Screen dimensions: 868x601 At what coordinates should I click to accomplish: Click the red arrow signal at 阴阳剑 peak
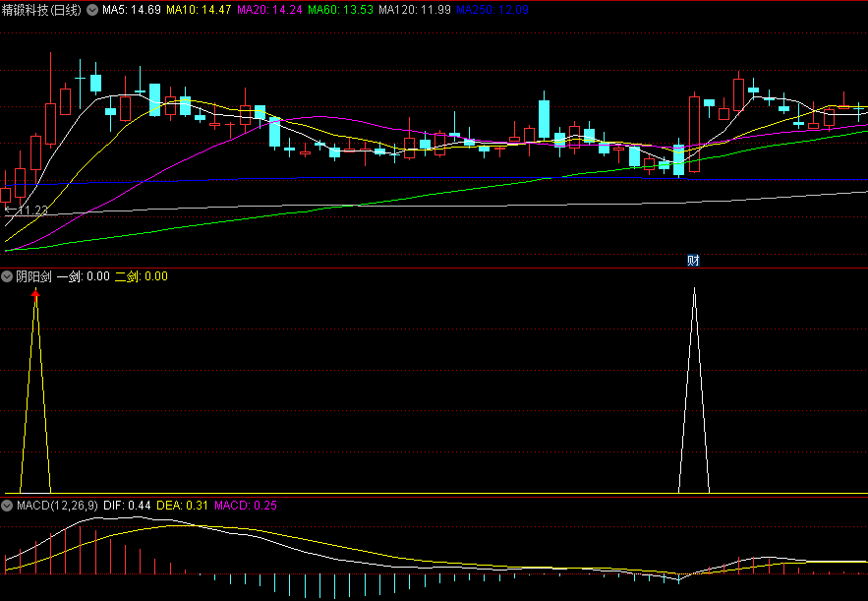pos(35,295)
